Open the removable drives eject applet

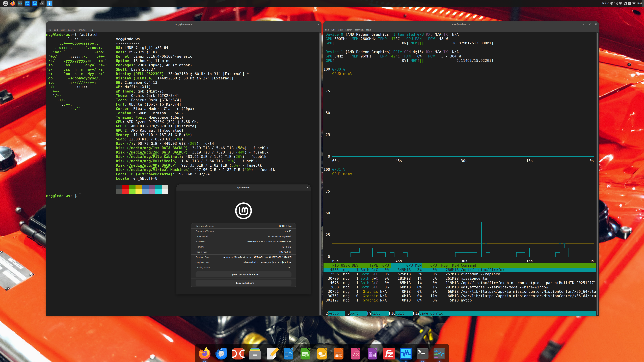630,4
